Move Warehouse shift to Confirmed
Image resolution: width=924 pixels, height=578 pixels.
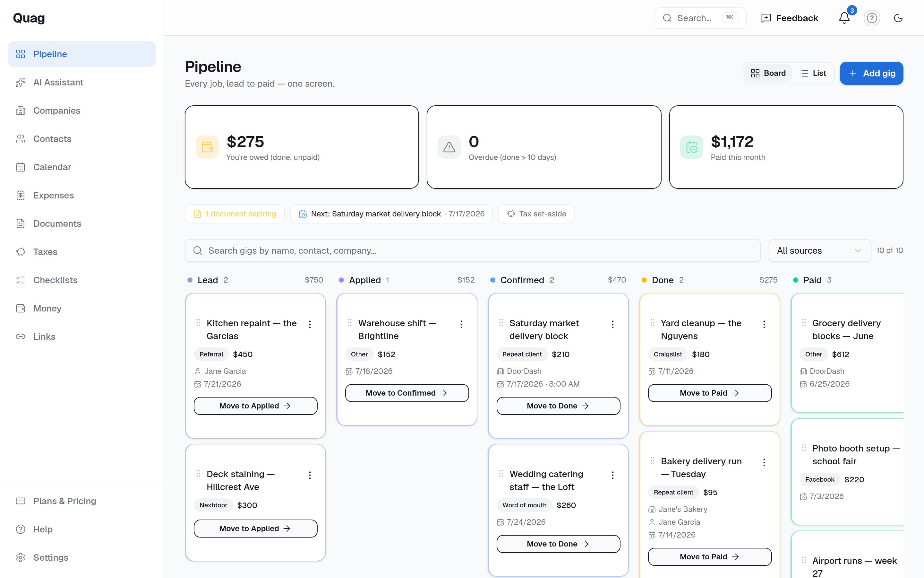pyautogui.click(x=407, y=393)
